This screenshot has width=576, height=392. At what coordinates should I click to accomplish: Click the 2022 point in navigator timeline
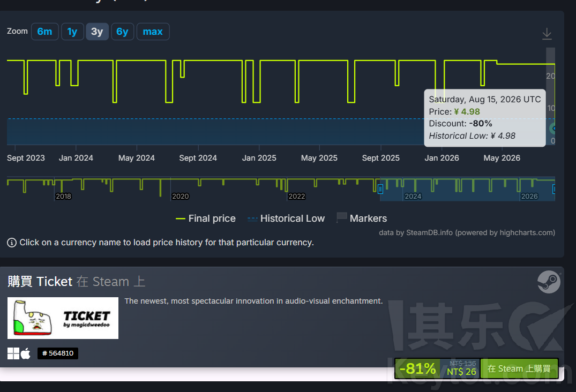pyautogui.click(x=296, y=197)
